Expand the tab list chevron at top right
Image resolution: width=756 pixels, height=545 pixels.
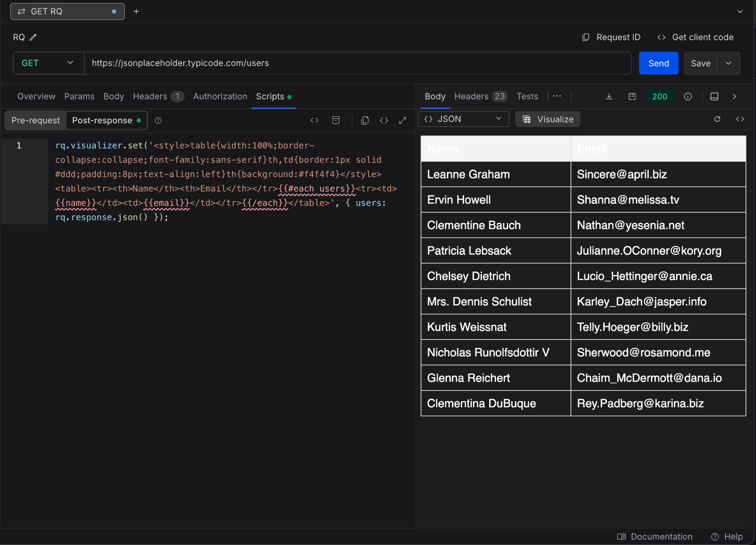pos(740,12)
